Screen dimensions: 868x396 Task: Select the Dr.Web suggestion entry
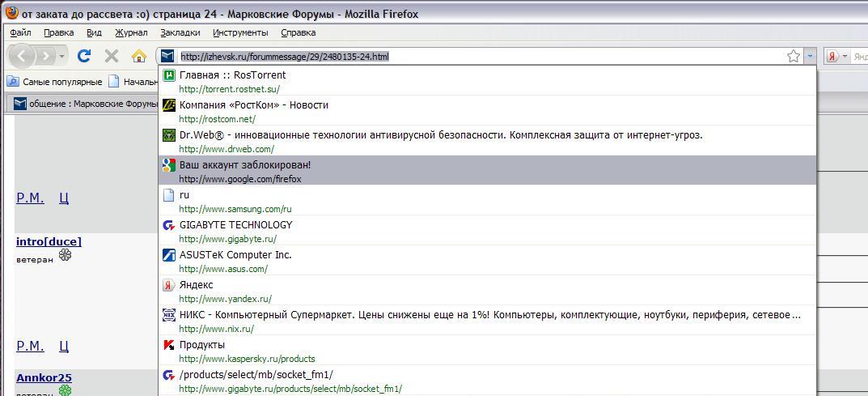tap(487, 141)
